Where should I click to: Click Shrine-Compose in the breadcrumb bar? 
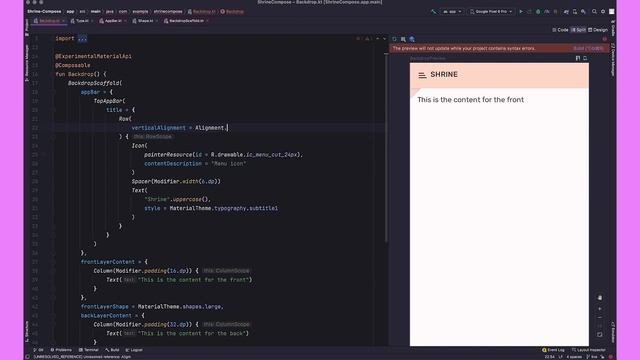coord(44,12)
